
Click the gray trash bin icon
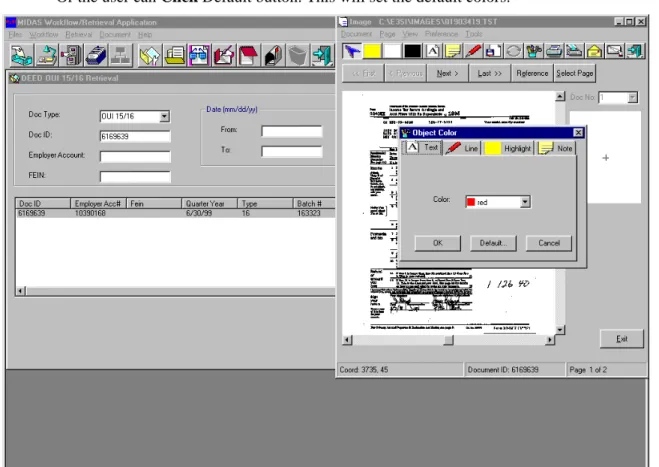coord(298,55)
